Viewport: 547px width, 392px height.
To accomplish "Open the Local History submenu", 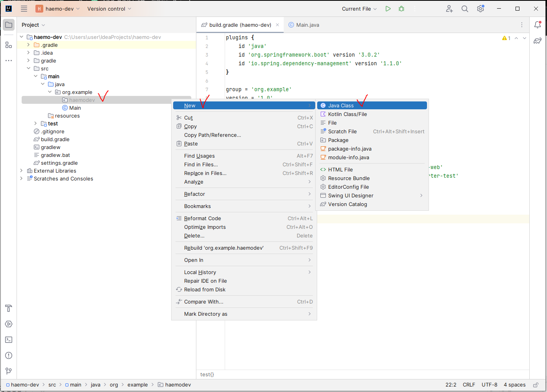I will click(x=244, y=272).
